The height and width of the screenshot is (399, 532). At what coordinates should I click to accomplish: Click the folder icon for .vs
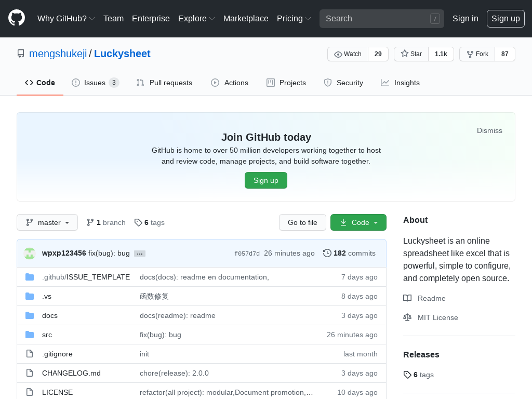(30, 296)
